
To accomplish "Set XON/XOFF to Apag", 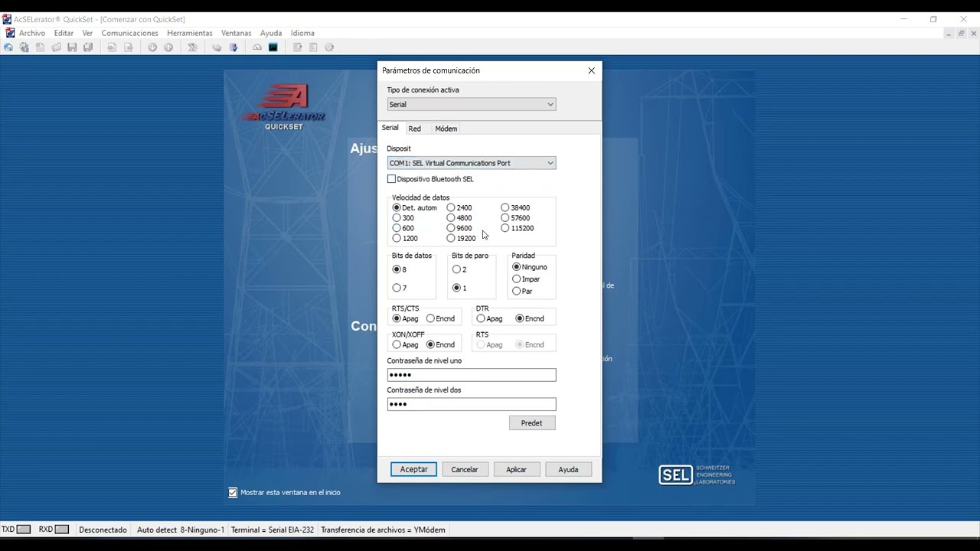I will (397, 344).
